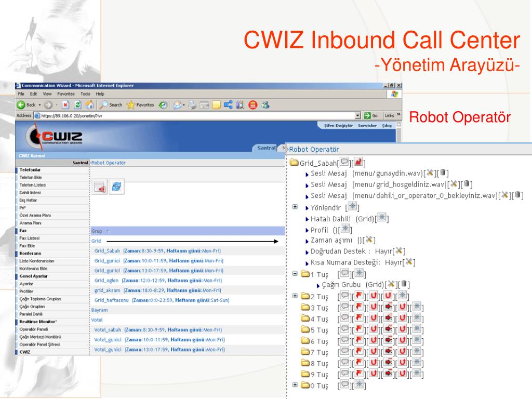Edit Kısa Numara Desteği setting
532x399 pixels.
click(409, 262)
